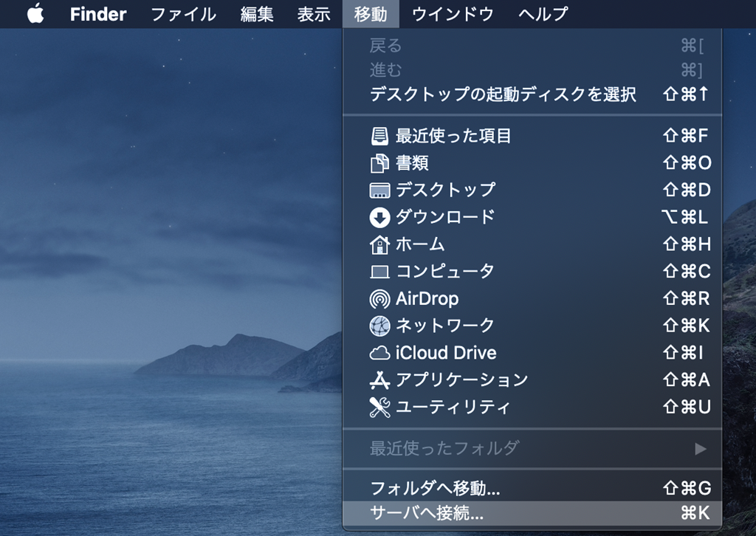Click the ⌘K shortcut of サーバへ接続
Viewport: 756px width, 536px height.
[695, 513]
